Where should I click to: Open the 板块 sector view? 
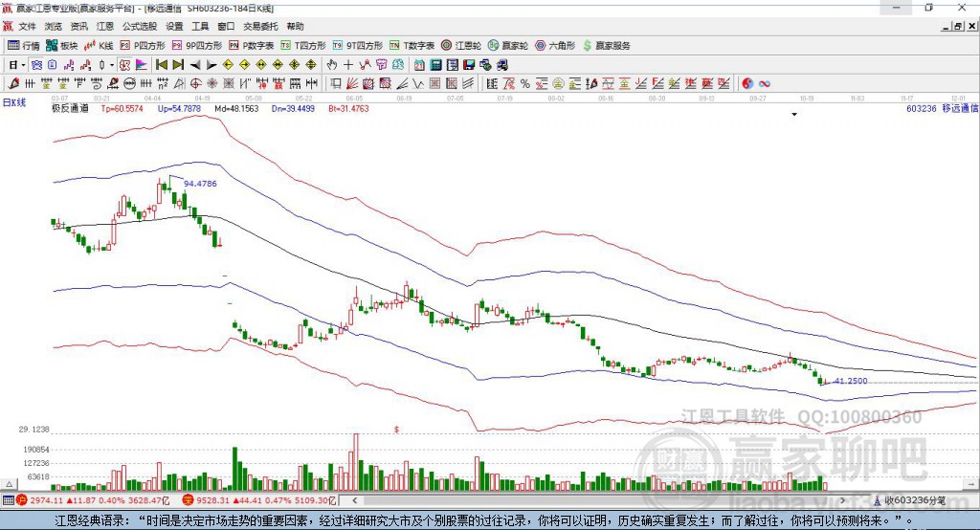pos(62,46)
